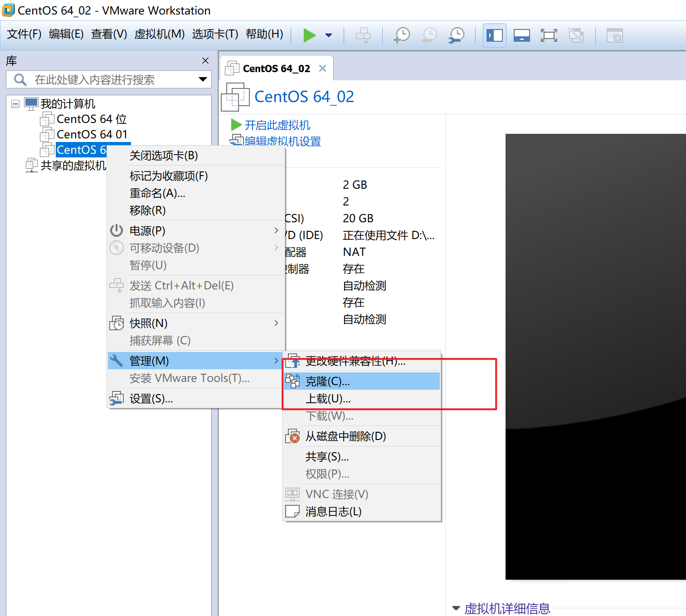Viewport: 686px width, 616px height.
Task: Click the hardware compatibility icon in submenu
Action: click(293, 361)
